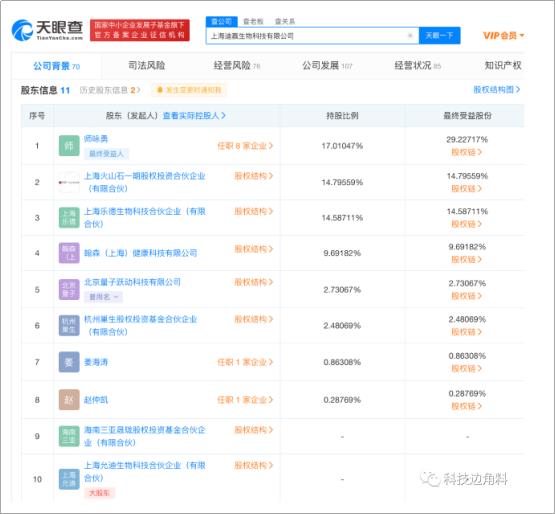Screen dimensions: 556x514
Task: Click the red 大股东 tag
Action: [x=99, y=493]
